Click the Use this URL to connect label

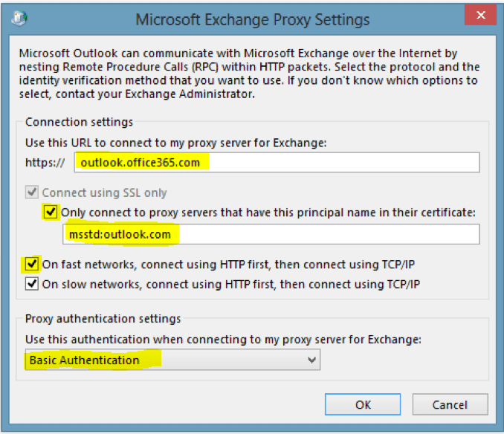(176, 143)
